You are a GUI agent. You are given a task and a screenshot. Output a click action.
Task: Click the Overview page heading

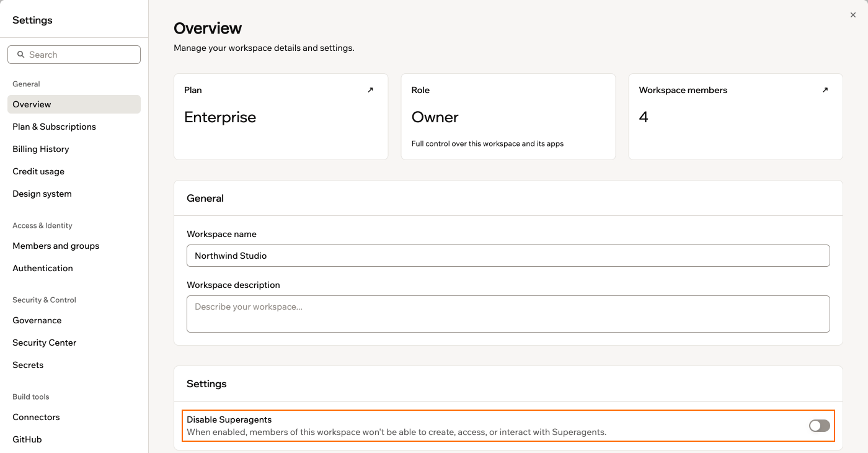(x=208, y=29)
